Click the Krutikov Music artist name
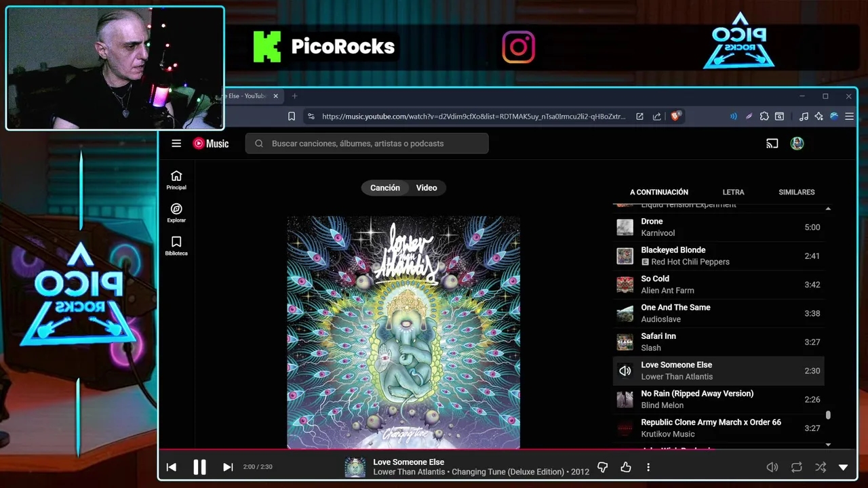This screenshot has height=488, width=868. click(x=668, y=434)
